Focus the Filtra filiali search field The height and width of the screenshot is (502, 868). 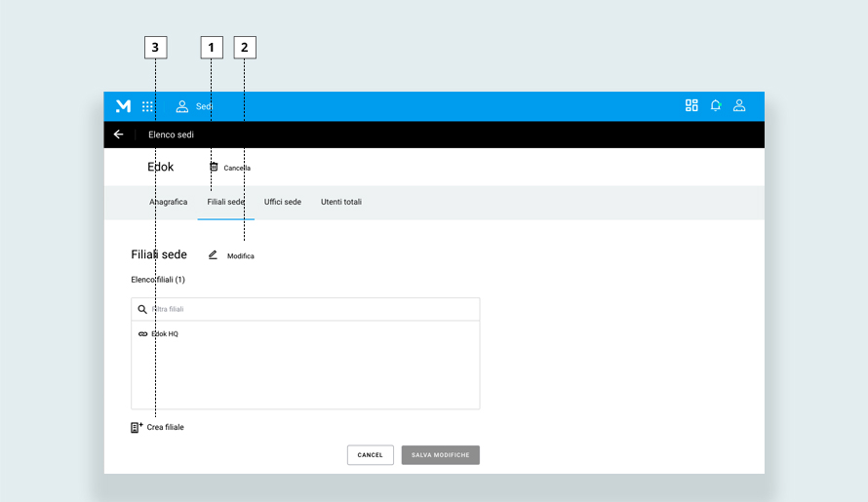[x=305, y=309]
